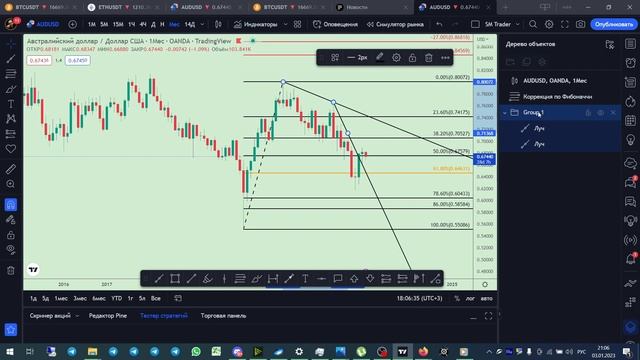Open the Тестер стратегий tab
Screen dimensions: 640x360
[x=164, y=316]
